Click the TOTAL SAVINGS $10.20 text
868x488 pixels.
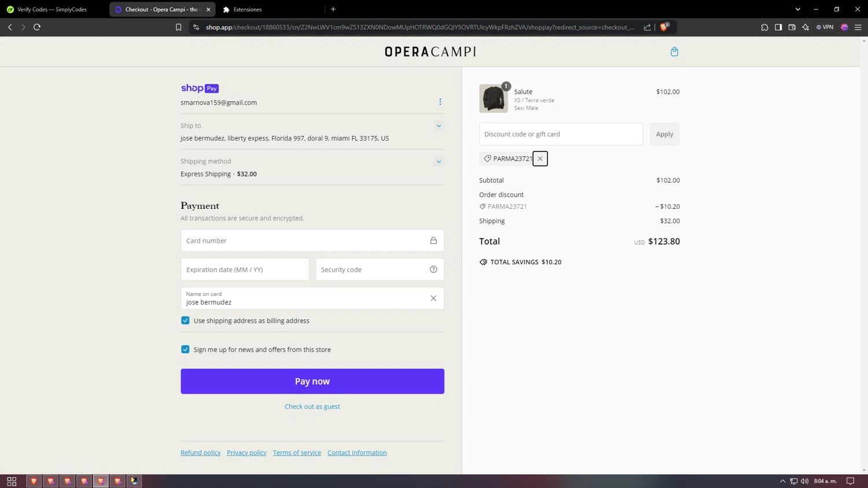click(x=526, y=262)
